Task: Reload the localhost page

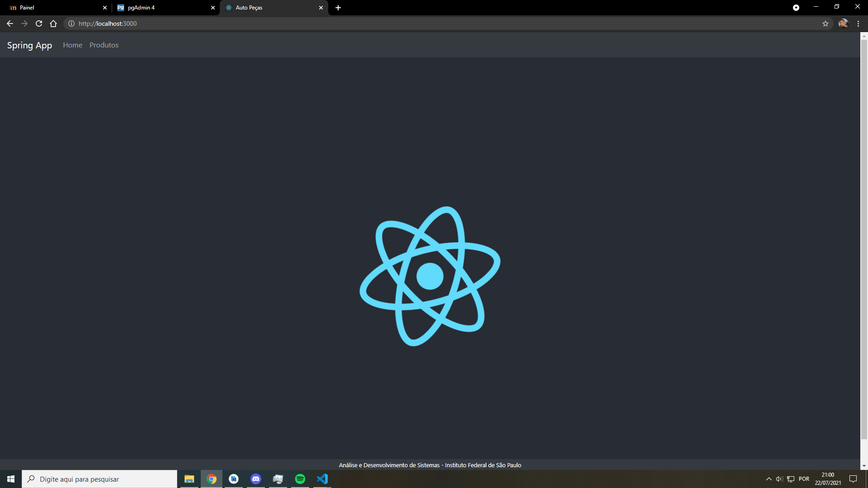Action: (39, 23)
